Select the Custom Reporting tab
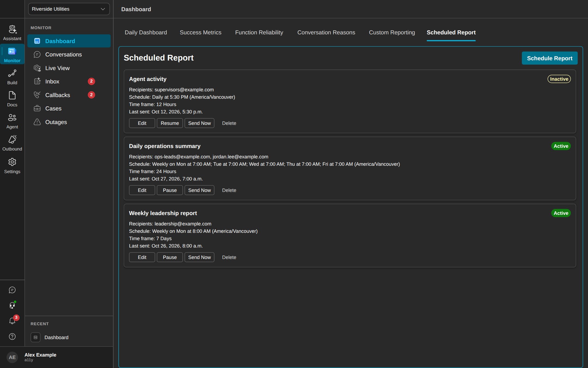Image resolution: width=588 pixels, height=368 pixels. (x=392, y=32)
